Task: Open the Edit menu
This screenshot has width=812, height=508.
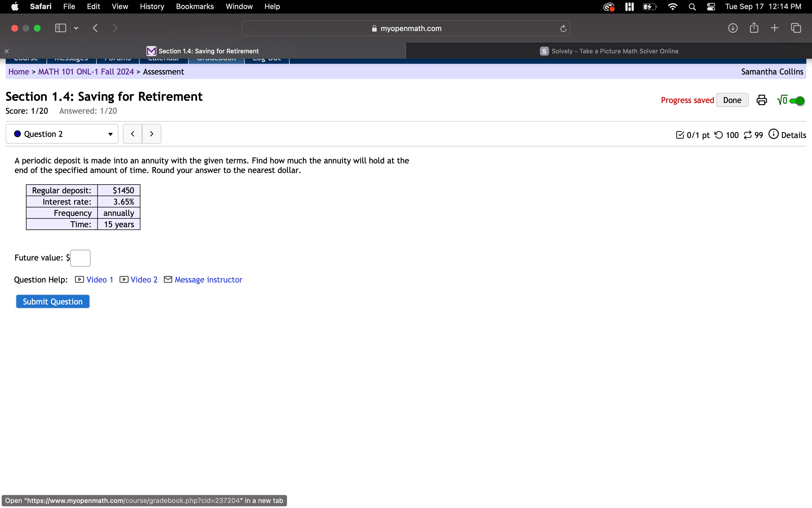Action: pyautogui.click(x=93, y=6)
